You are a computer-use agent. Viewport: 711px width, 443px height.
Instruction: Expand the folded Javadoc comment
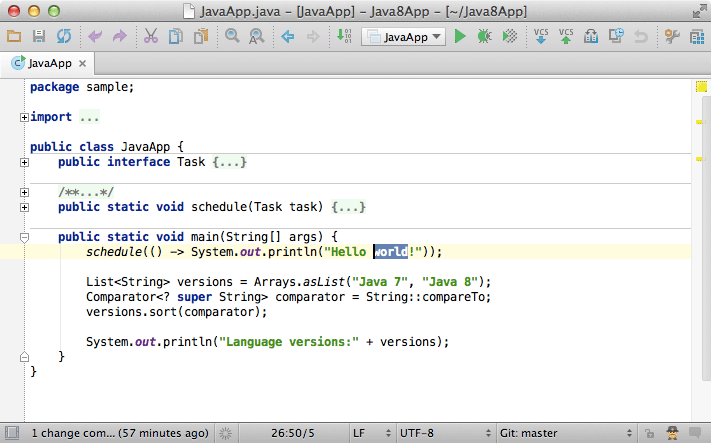24,192
